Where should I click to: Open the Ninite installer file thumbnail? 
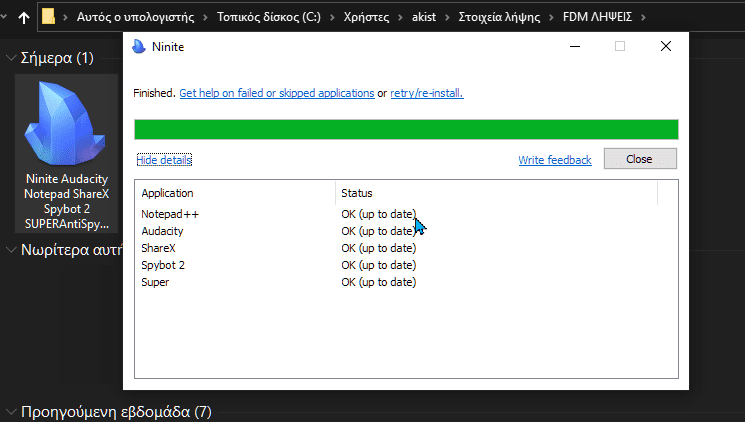(65, 124)
